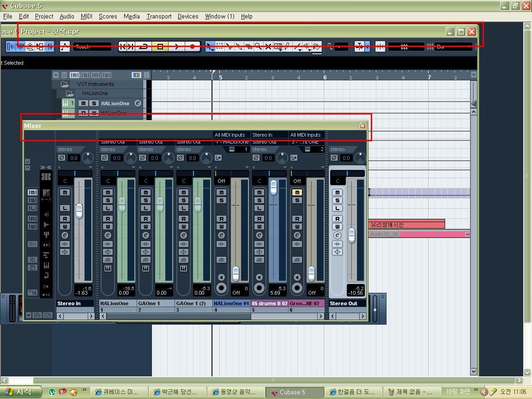532x399 pixels.
Task: Mute the Stereo Out channel
Action: (337, 193)
